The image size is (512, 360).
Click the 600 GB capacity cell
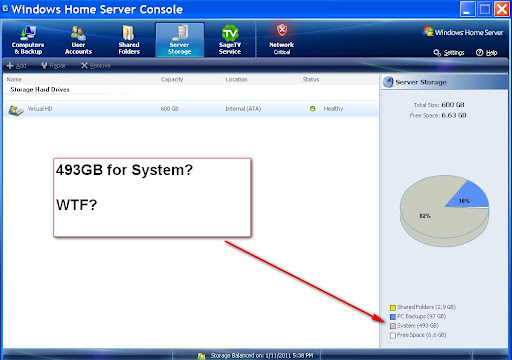point(170,109)
